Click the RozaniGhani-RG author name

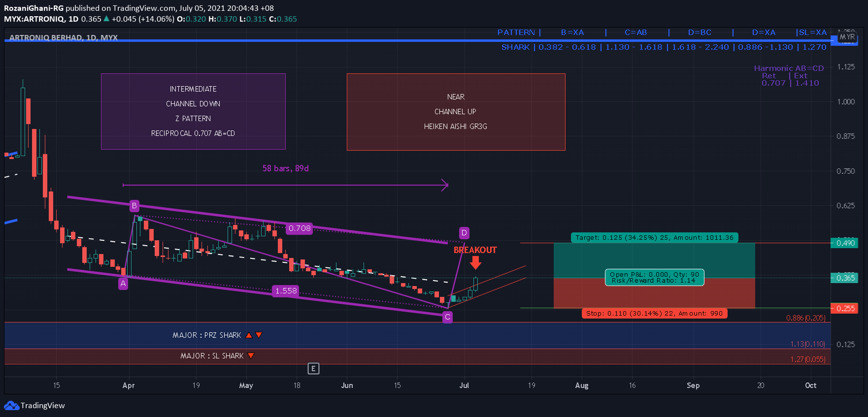tap(33, 8)
